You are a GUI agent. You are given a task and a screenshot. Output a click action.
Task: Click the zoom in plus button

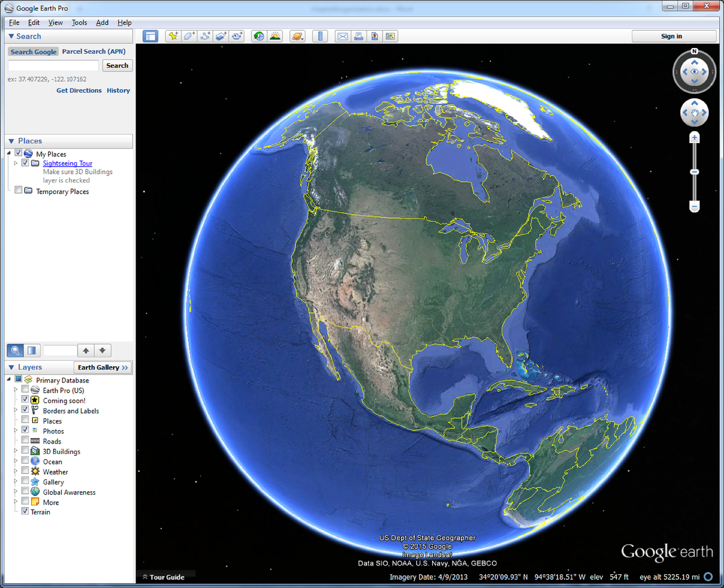tap(694, 138)
